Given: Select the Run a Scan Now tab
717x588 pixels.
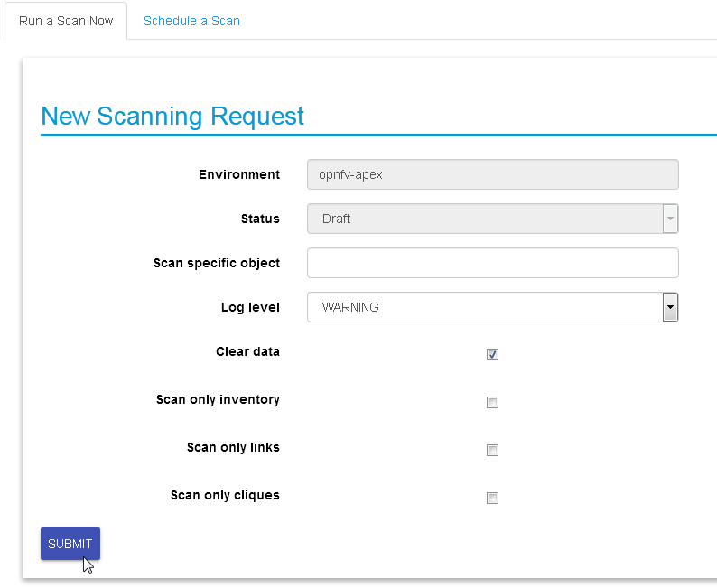Looking at the screenshot, I should pyautogui.click(x=66, y=21).
